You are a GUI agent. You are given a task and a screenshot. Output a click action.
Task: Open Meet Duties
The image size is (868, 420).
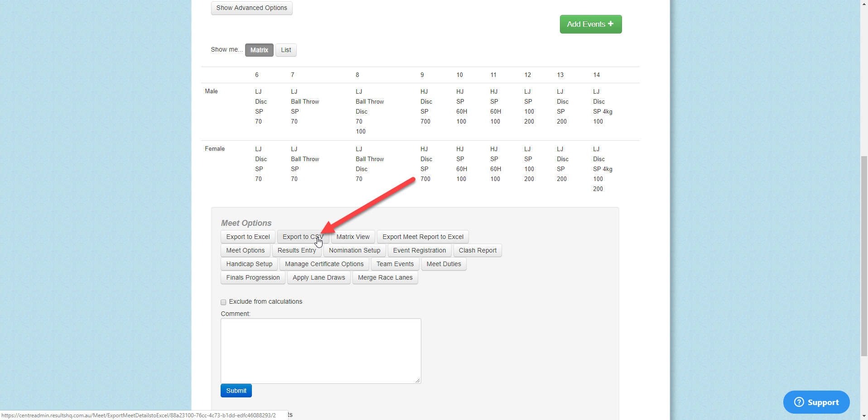(444, 264)
